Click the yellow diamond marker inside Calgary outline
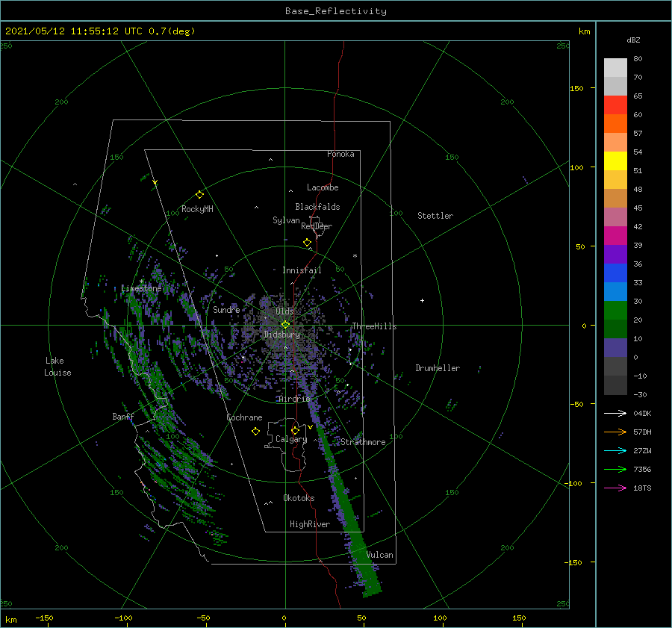The width and height of the screenshot is (672, 628). [295, 430]
